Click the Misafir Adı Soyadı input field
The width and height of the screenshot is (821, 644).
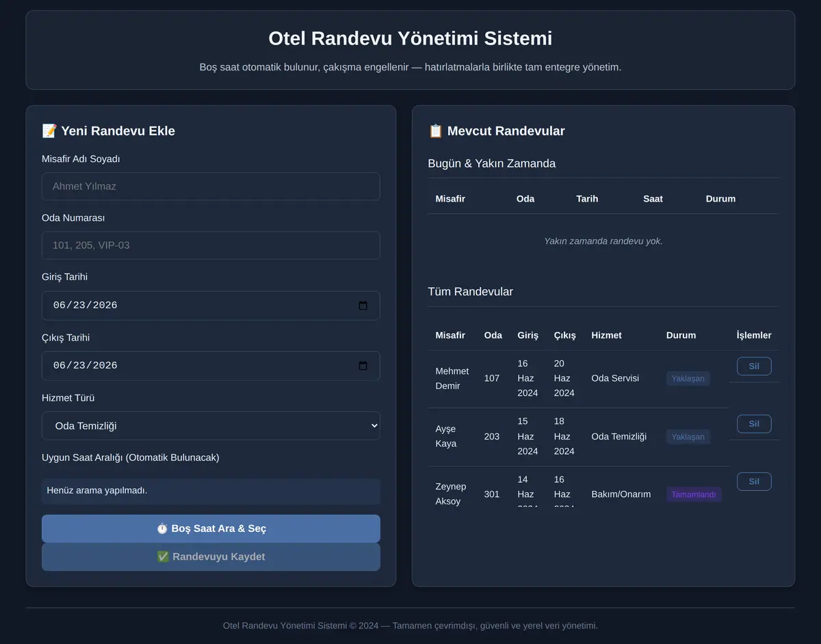pos(211,186)
